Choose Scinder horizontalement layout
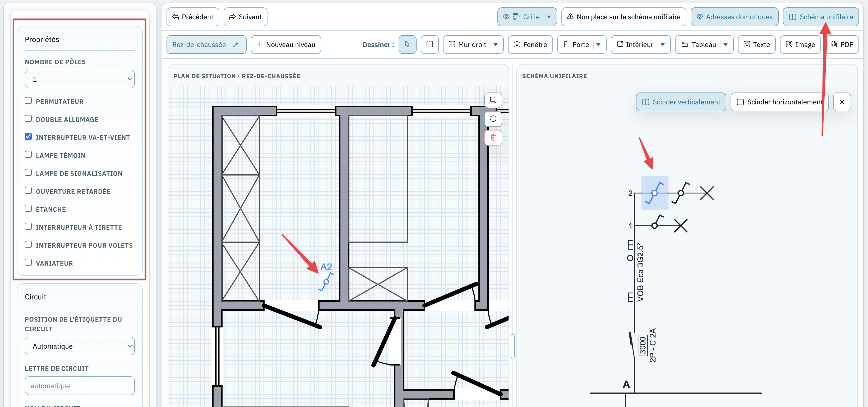Image resolution: width=868 pixels, height=407 pixels. [x=779, y=102]
